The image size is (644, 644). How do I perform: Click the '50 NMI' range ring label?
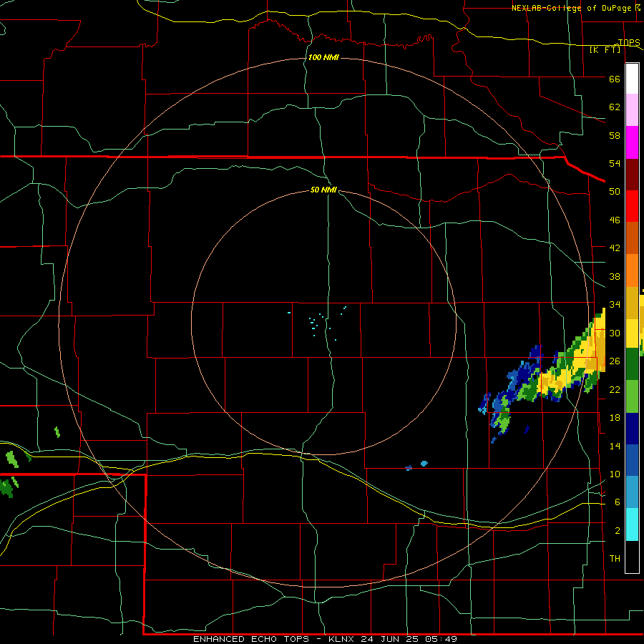(x=323, y=190)
